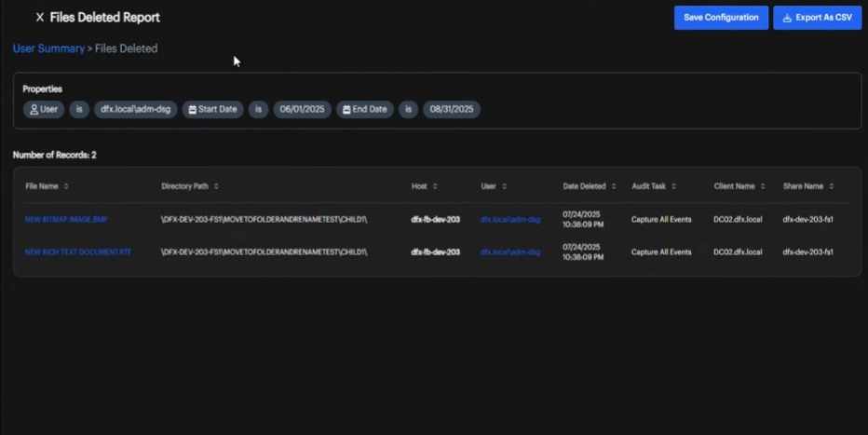Click user link in NEW RICH TEXT DOCUMENT.RTF row
Screen dimensions: 868x435
point(510,252)
